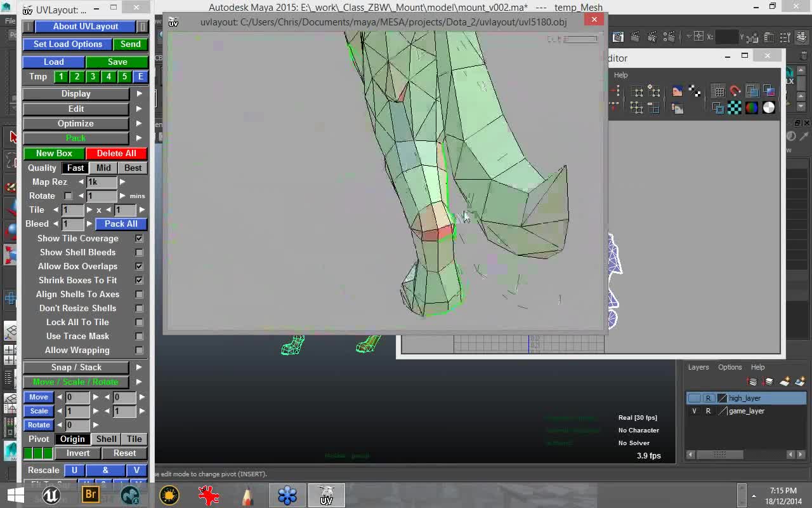Open Help menu in UV editor window

coord(620,75)
